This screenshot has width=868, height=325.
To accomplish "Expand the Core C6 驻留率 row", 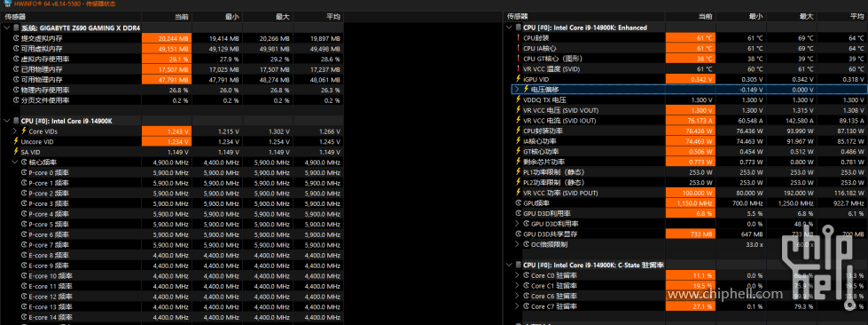I will pos(517,297).
